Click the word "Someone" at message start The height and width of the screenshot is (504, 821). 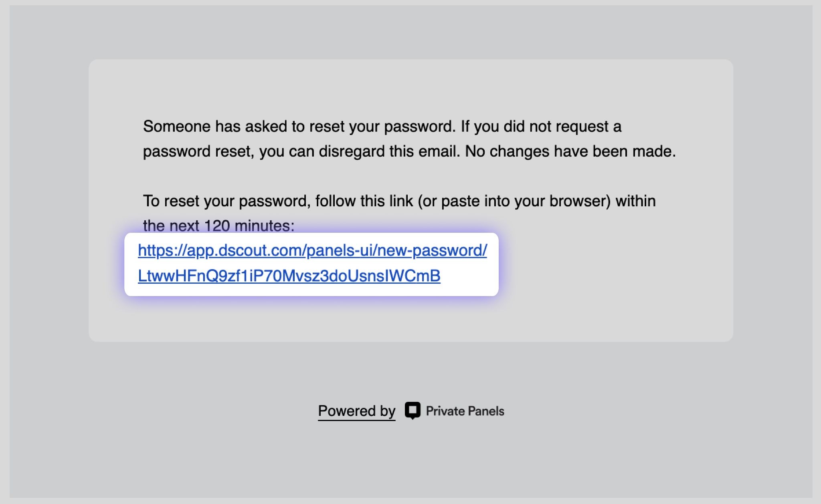coord(177,127)
